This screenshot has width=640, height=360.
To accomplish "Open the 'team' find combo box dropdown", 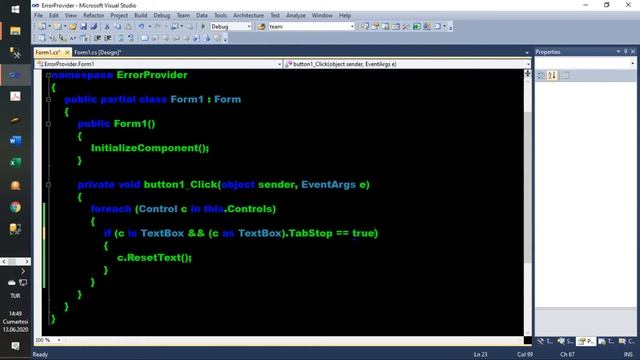I will pyautogui.click(x=352, y=27).
